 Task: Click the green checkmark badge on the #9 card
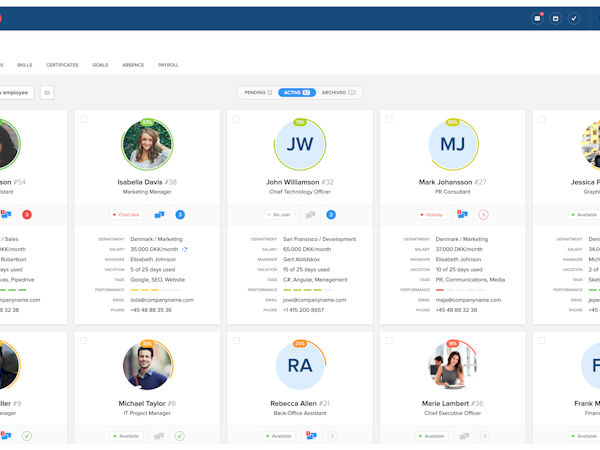(x=27, y=436)
